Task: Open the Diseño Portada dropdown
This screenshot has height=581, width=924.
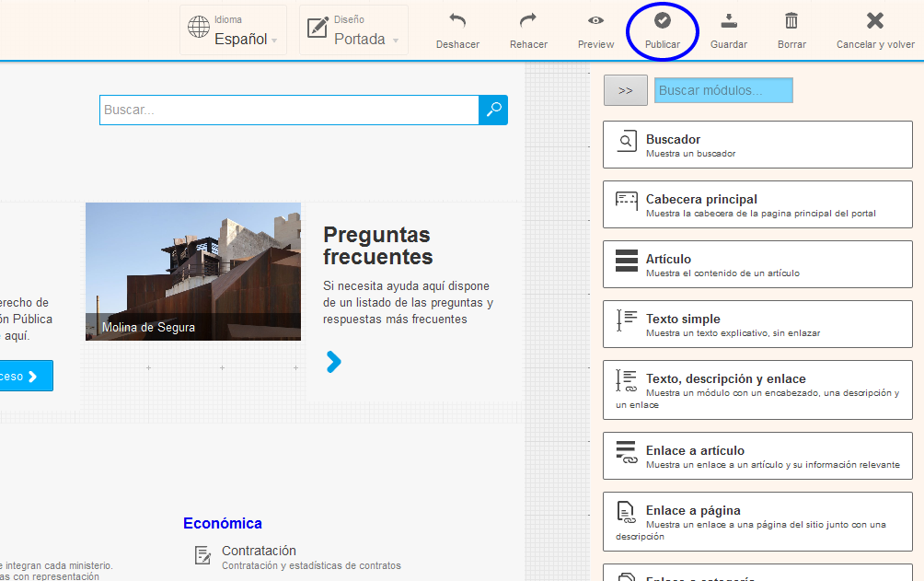Action: point(353,30)
